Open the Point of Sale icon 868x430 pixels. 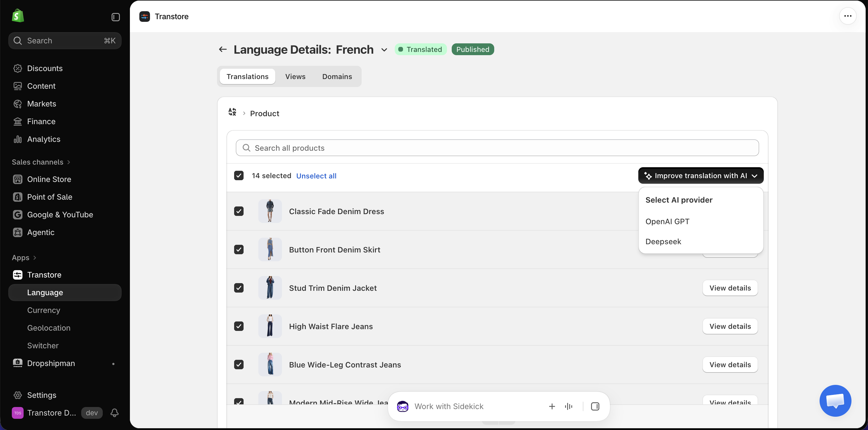coord(17,197)
